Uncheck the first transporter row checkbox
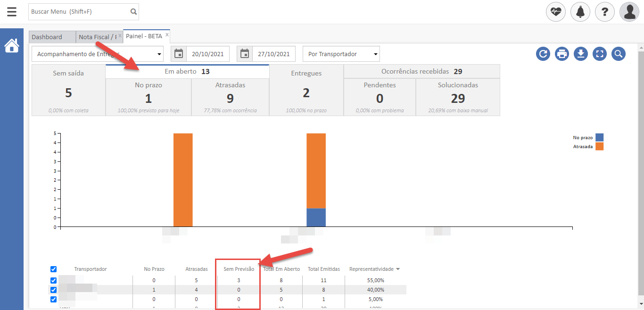 [53, 280]
